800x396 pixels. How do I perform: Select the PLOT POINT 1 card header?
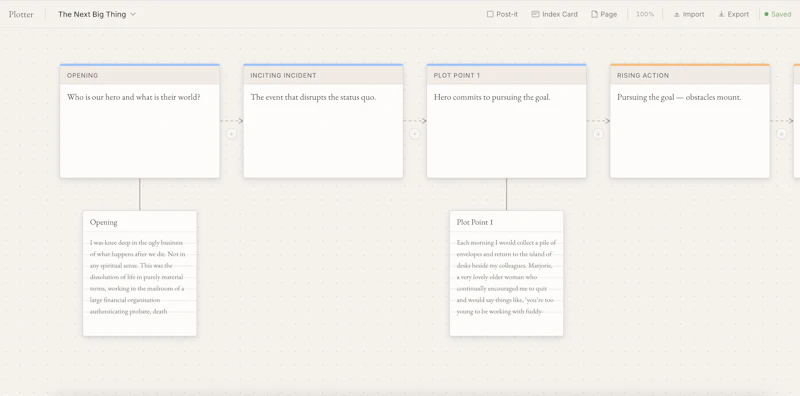pyautogui.click(x=506, y=75)
